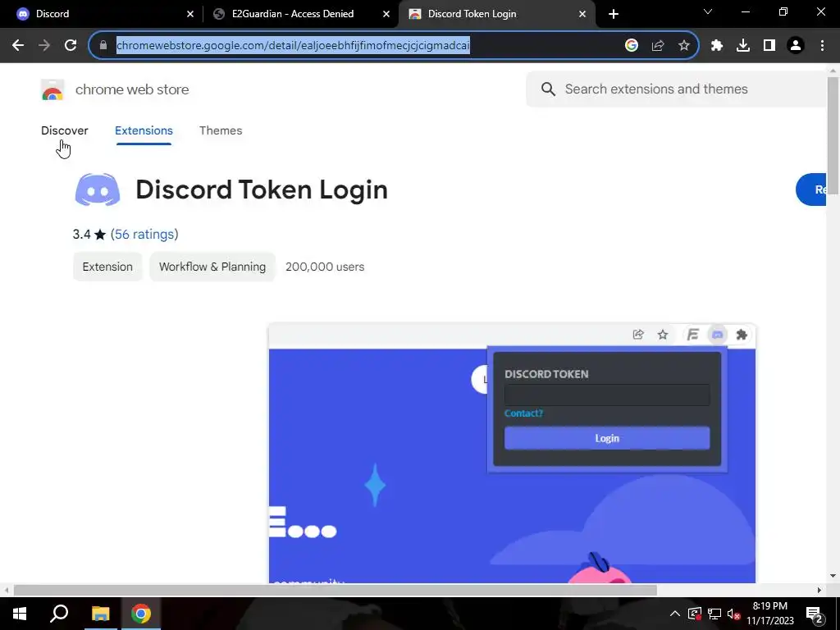Click the 200,000 users text

pos(325,267)
